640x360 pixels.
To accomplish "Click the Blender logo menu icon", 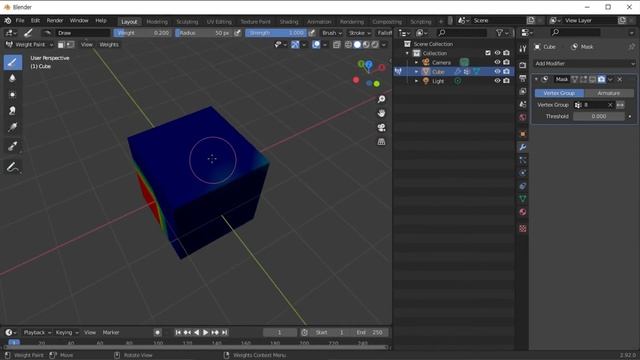I will [8, 20].
